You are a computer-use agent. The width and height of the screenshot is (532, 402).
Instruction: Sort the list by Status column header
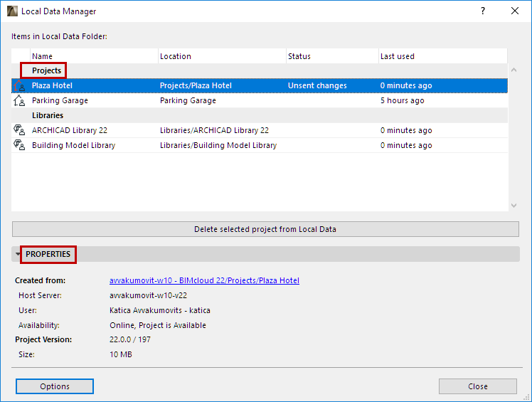[333, 56]
